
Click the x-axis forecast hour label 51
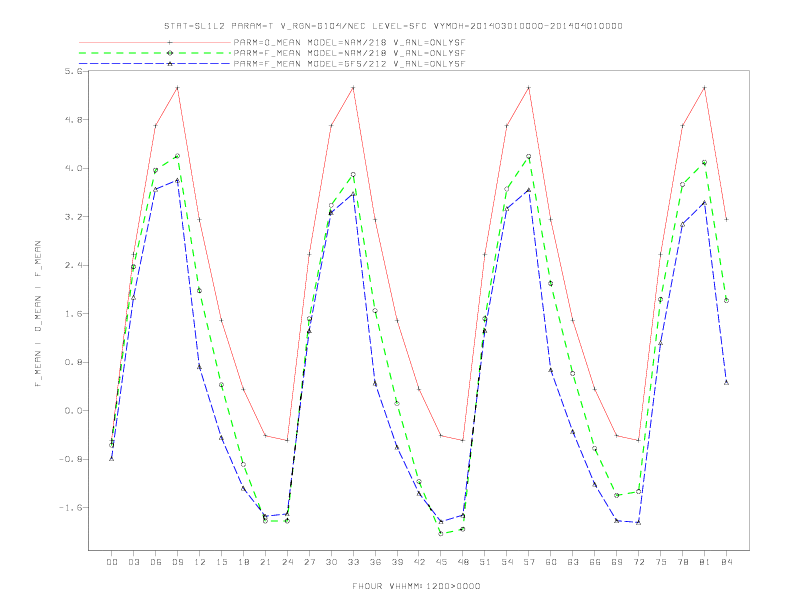485,562
